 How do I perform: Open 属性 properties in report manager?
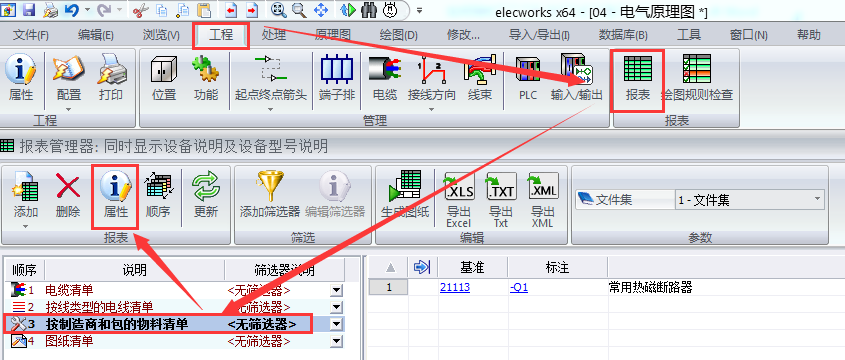(x=115, y=195)
